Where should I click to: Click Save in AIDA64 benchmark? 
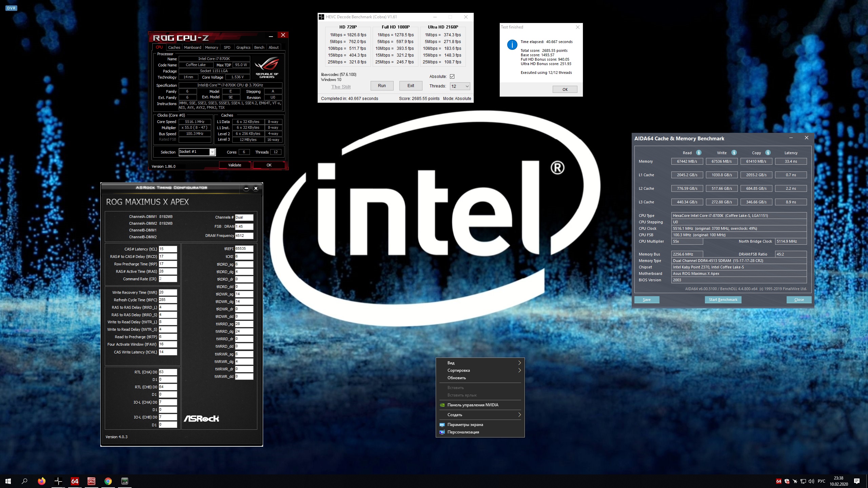coord(647,300)
